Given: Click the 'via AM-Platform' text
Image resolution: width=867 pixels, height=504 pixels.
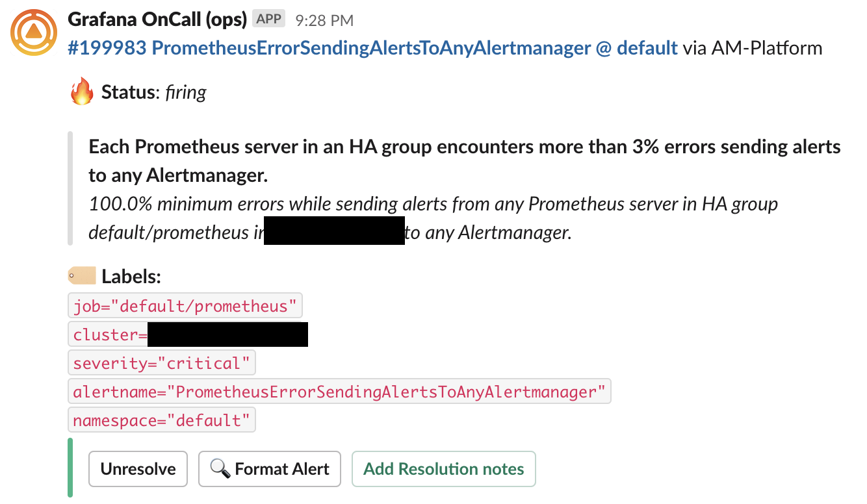Looking at the screenshot, I should click(753, 48).
